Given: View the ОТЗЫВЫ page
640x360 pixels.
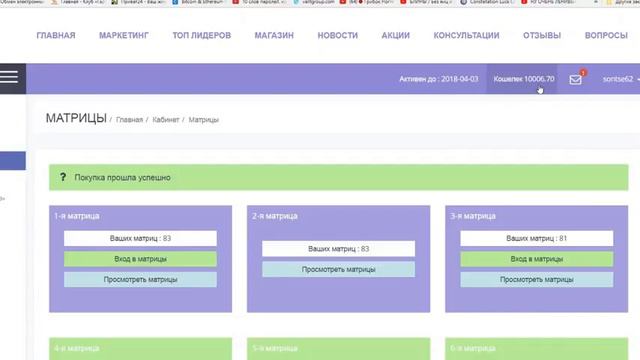Looking at the screenshot, I should click(542, 36).
